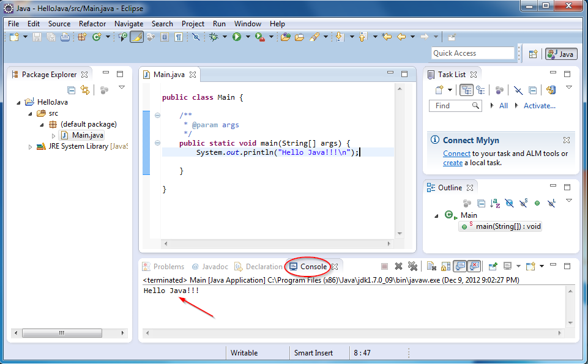
Task: Open the Refactor menu
Action: click(x=92, y=24)
